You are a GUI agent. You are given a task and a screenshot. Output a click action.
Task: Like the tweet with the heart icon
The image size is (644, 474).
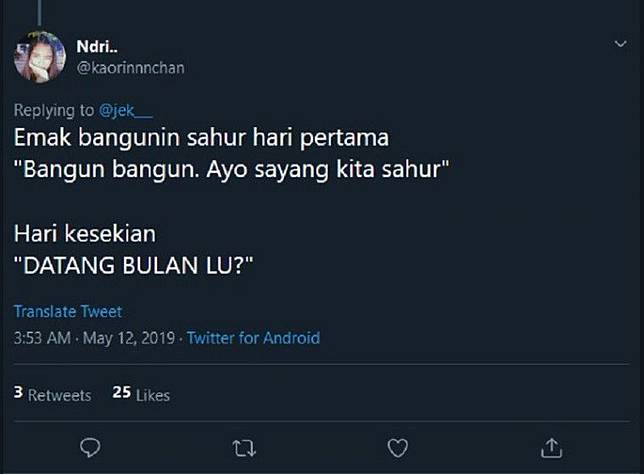398,446
